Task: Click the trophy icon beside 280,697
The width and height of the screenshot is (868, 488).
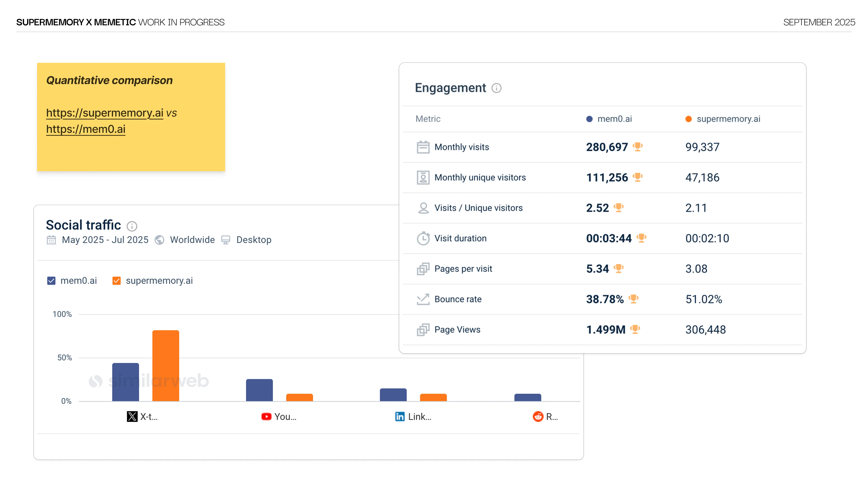Action: 637,147
